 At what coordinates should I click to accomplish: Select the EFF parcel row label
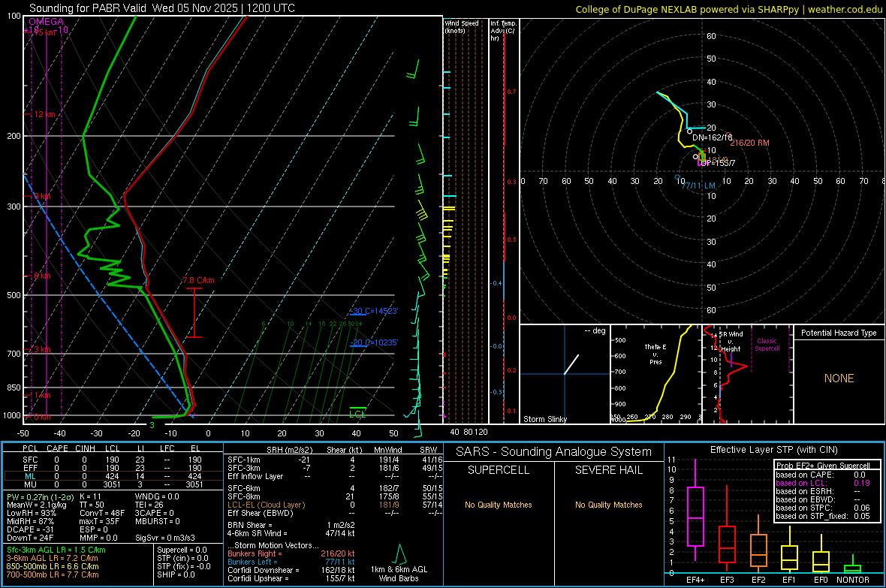30,468
